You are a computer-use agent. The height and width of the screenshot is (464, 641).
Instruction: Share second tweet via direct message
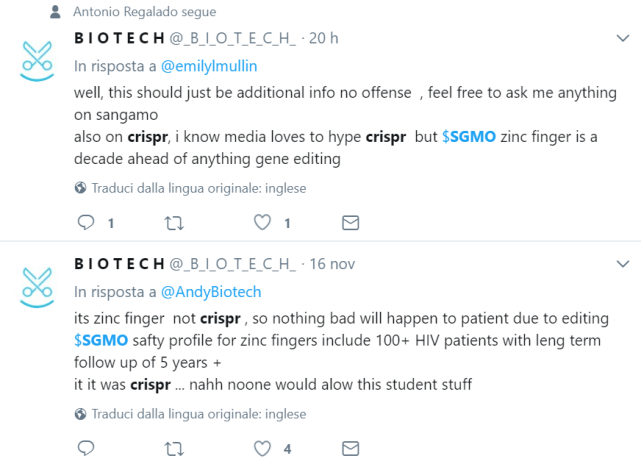(x=350, y=448)
